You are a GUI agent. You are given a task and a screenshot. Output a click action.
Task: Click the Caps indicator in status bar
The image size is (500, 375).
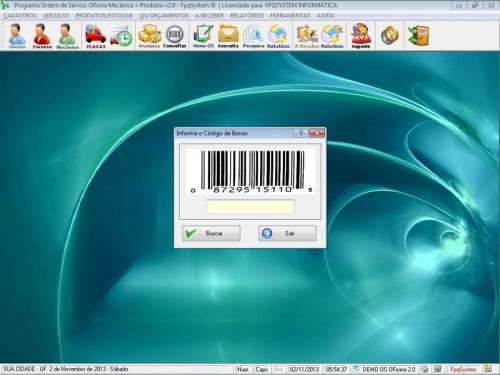(262, 369)
